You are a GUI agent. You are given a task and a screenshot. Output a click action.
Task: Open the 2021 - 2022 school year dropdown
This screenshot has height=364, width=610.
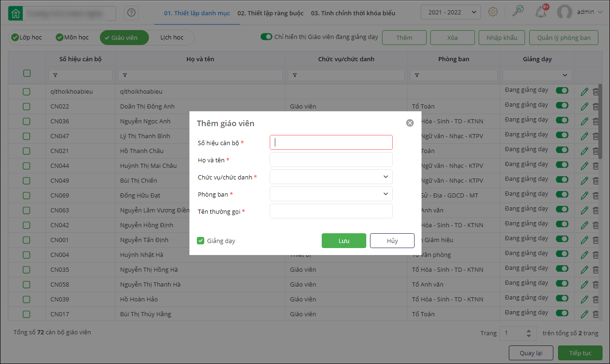click(450, 12)
